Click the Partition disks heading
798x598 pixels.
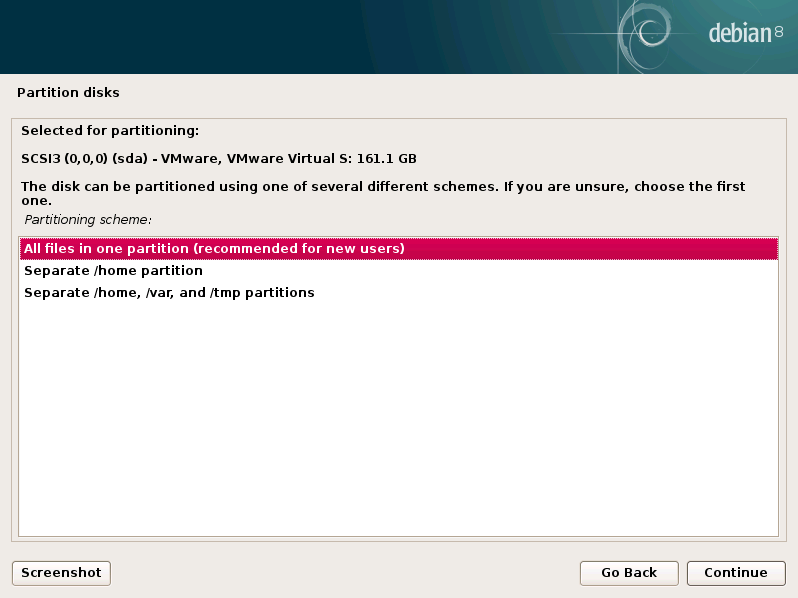(68, 93)
